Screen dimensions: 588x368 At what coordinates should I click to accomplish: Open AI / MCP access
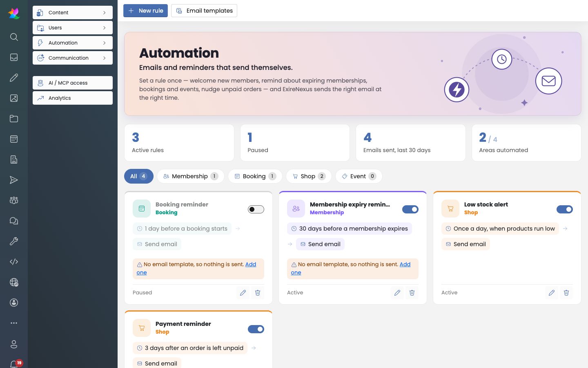[73, 83]
